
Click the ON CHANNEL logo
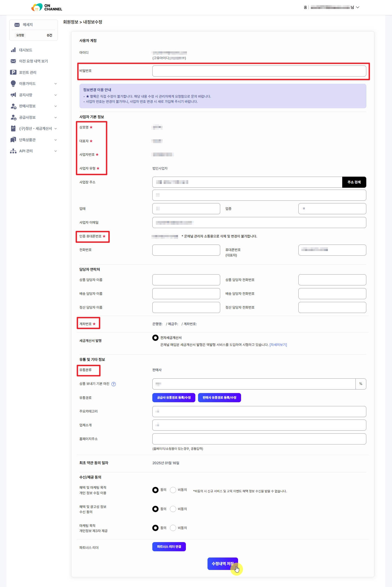(47, 7)
